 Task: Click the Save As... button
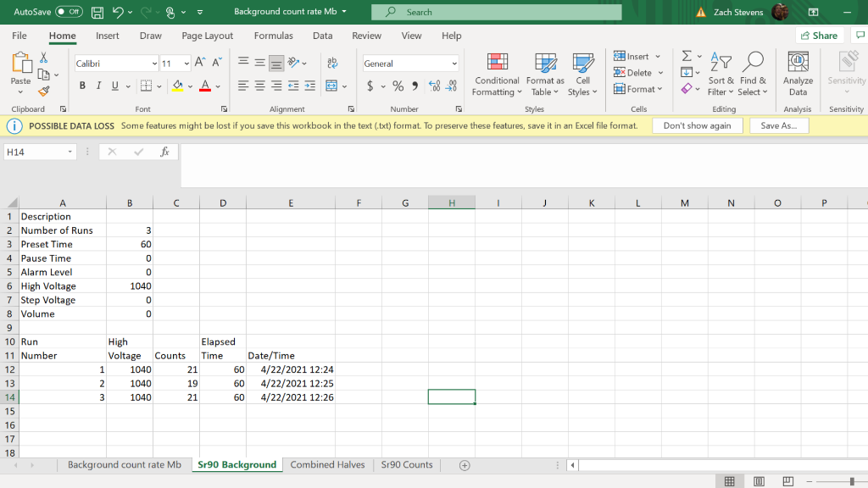click(x=780, y=125)
